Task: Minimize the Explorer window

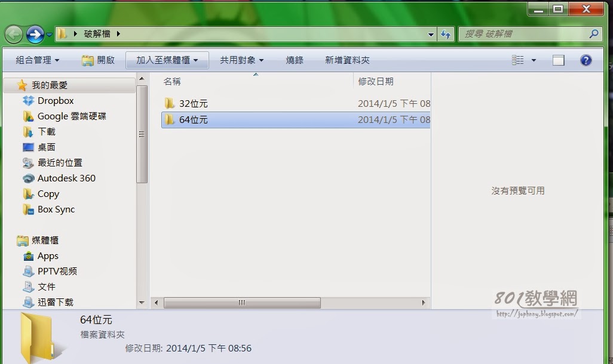Action: (x=538, y=8)
